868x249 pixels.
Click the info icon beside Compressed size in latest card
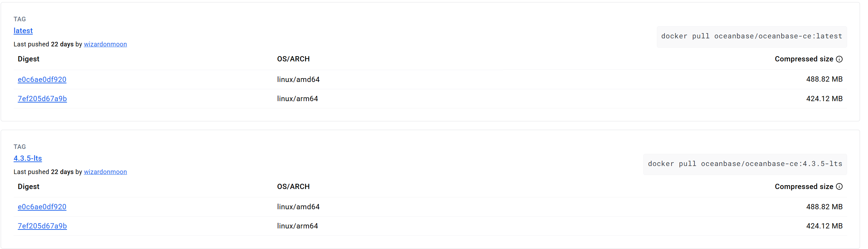tap(839, 59)
